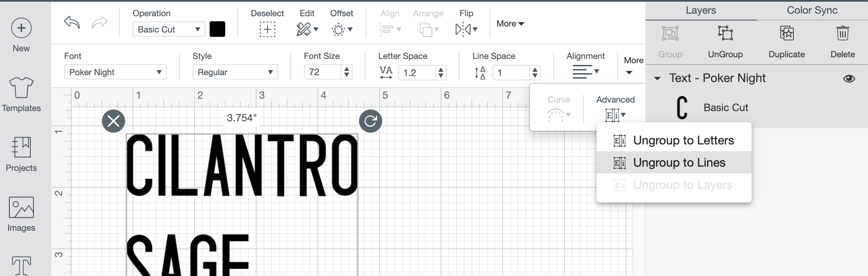Choose Ungroup to Layers

(x=674, y=185)
